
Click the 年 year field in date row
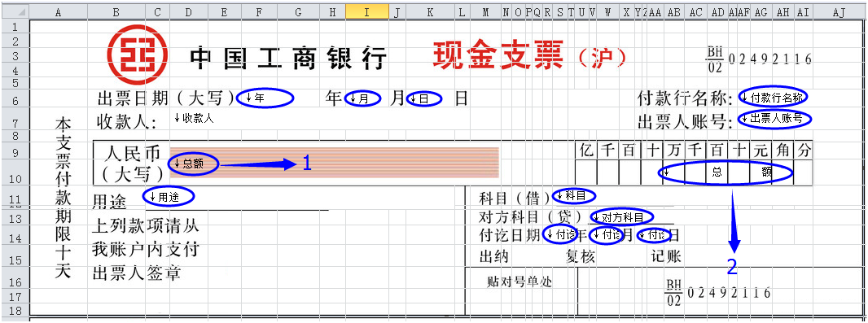point(265,98)
